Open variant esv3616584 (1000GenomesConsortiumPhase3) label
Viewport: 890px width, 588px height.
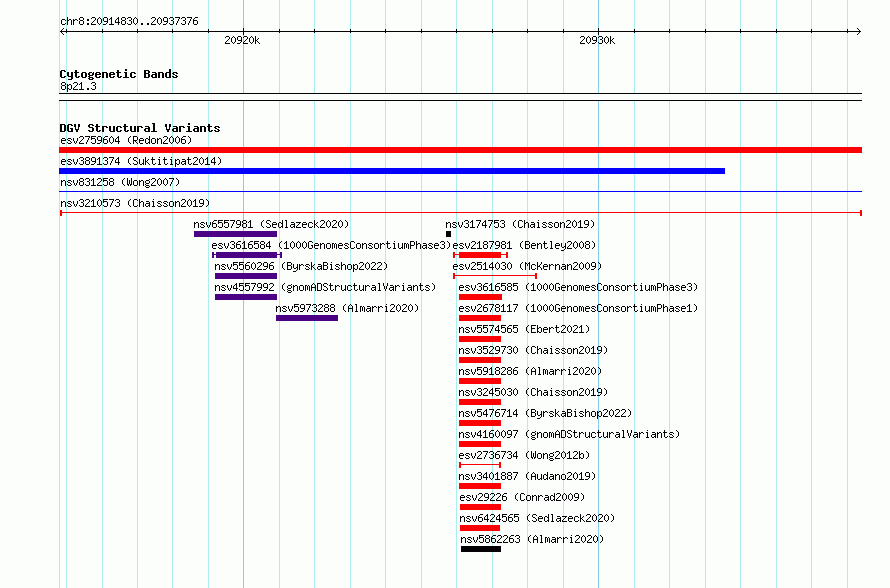[x=331, y=245]
